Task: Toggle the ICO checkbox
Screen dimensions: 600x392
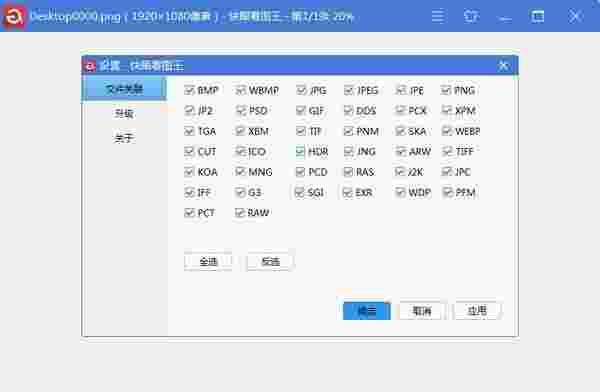Action: 240,152
